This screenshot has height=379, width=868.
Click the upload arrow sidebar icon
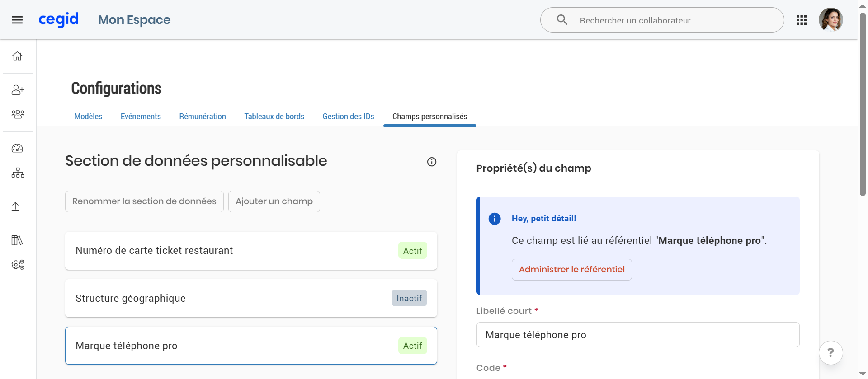(x=15, y=206)
